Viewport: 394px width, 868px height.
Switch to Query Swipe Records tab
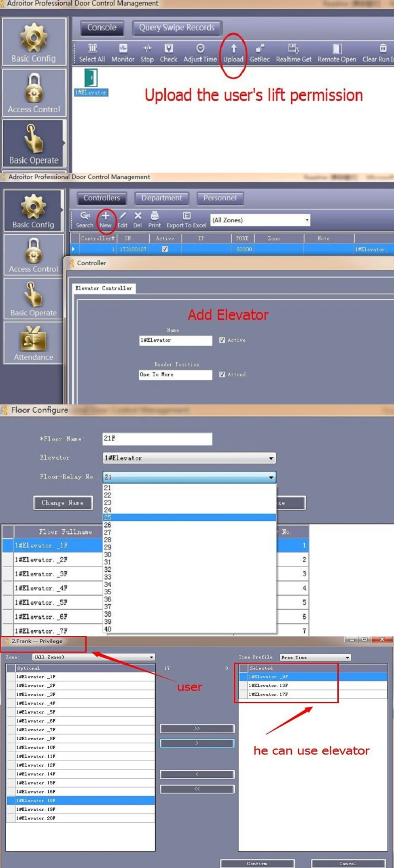(x=177, y=28)
